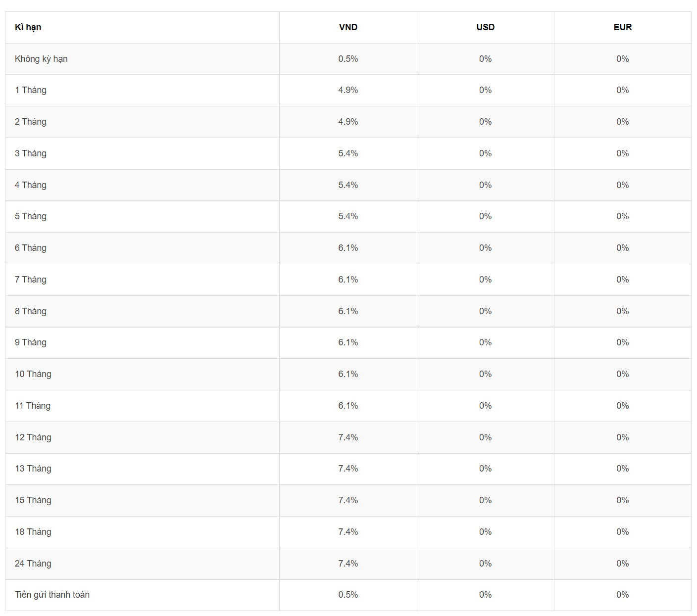697x616 pixels.
Task: Click VND rate in the 5 Tháng row
Action: pyautogui.click(x=348, y=216)
